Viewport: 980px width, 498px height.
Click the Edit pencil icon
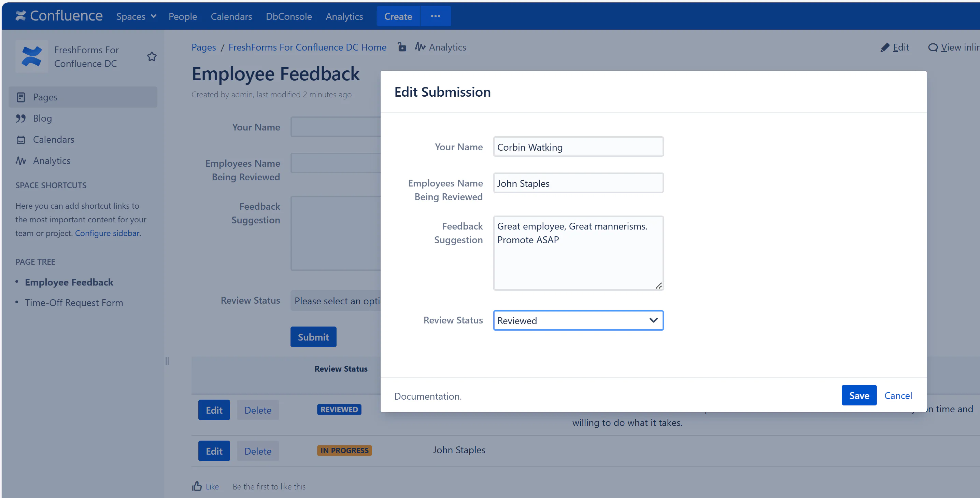[x=885, y=47]
